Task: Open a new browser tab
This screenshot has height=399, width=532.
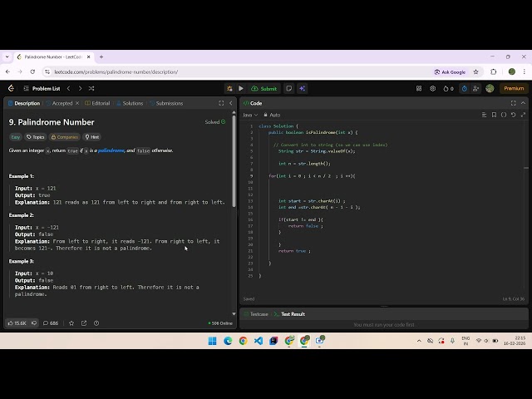Action: [x=101, y=57]
